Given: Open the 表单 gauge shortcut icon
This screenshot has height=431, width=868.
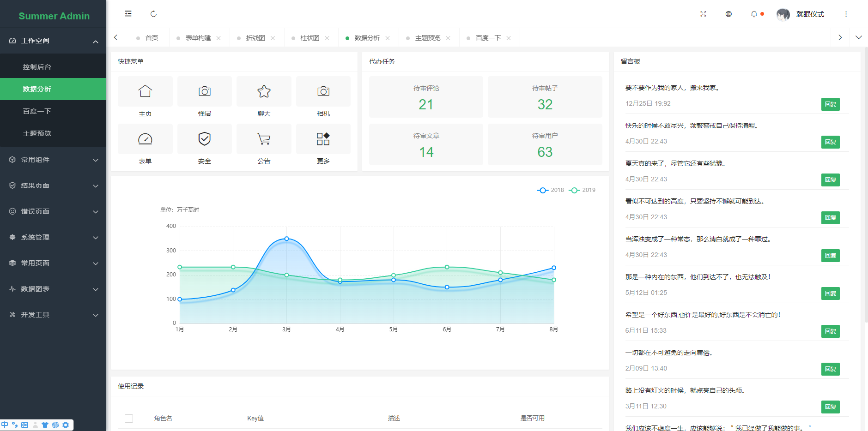Looking at the screenshot, I should pos(145,139).
